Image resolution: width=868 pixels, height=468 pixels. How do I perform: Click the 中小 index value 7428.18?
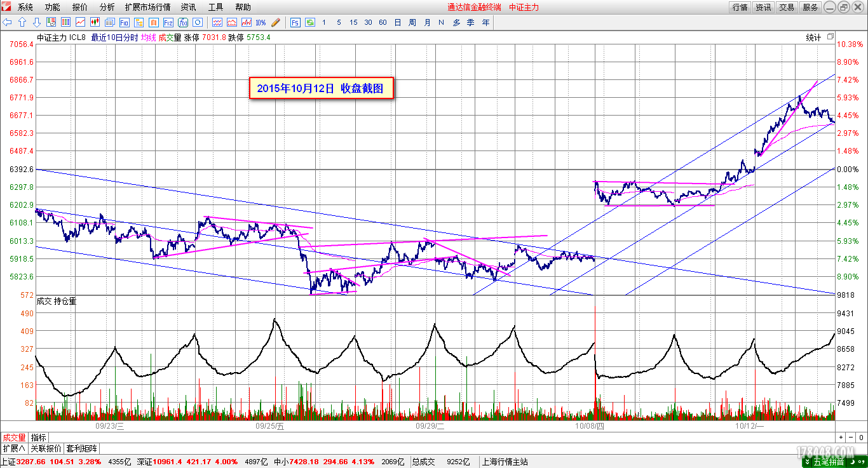(x=304, y=462)
